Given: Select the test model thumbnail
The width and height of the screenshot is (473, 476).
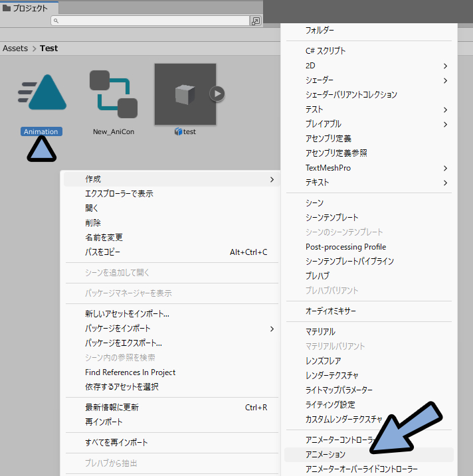Looking at the screenshot, I should pyautogui.click(x=185, y=94).
